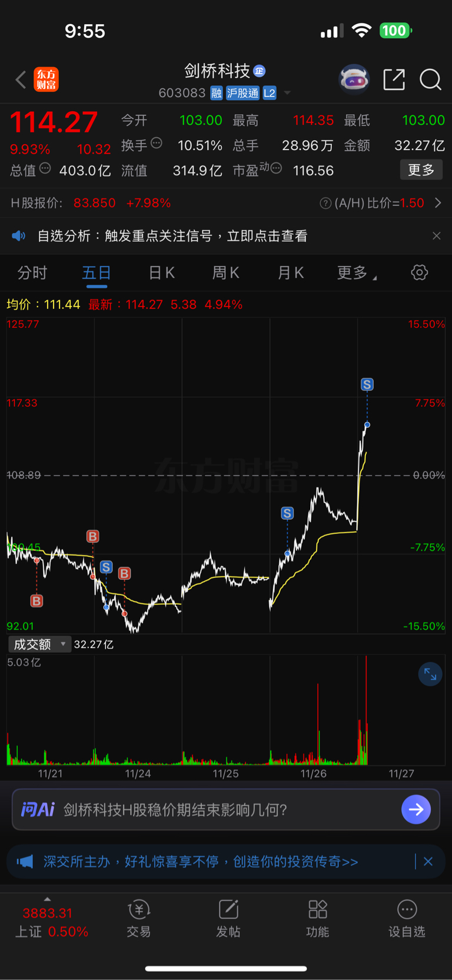Tap the 均价:111.44 label

pyautogui.click(x=43, y=304)
